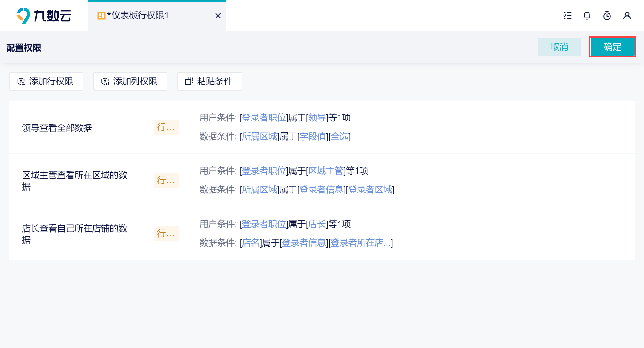Viewport: 644px width, 348px height.
Task: Open the user account icon
Action: click(627, 16)
